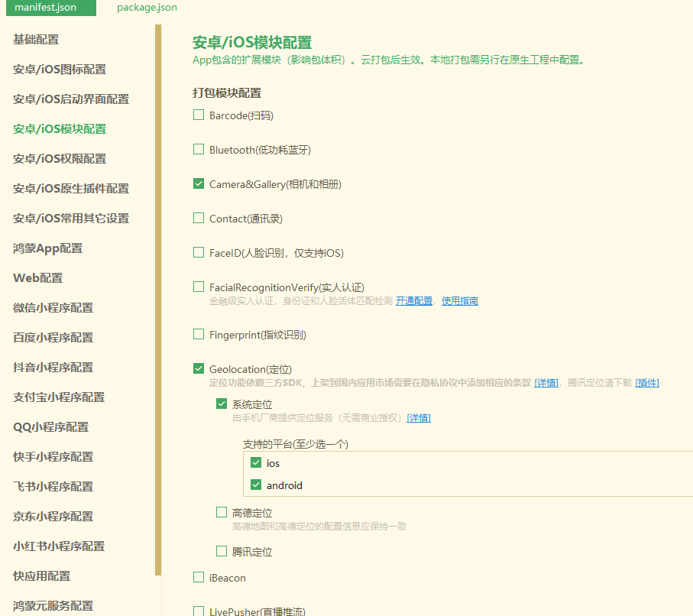Check the iBeacon module checkbox
This screenshot has width=693, height=616.
(199, 578)
